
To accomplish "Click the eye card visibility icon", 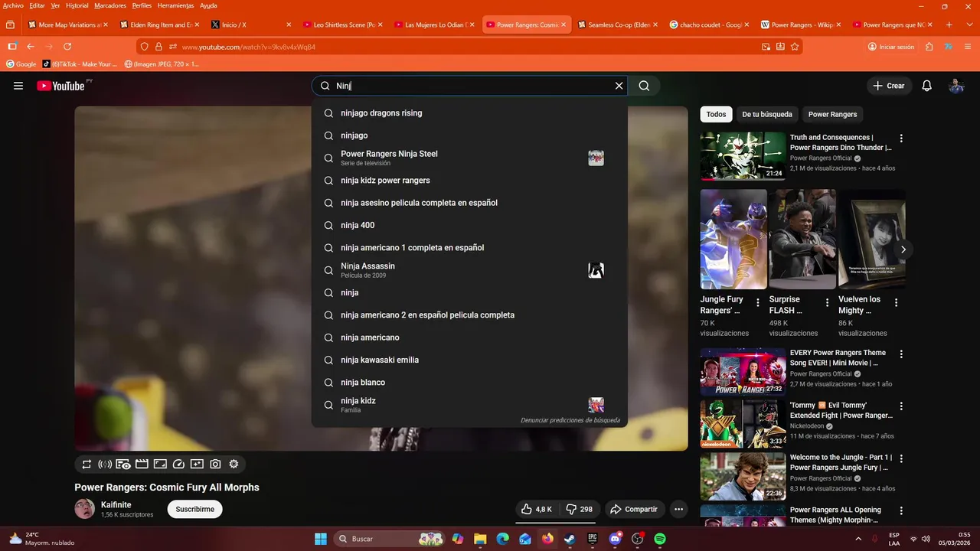I will 123,464.
